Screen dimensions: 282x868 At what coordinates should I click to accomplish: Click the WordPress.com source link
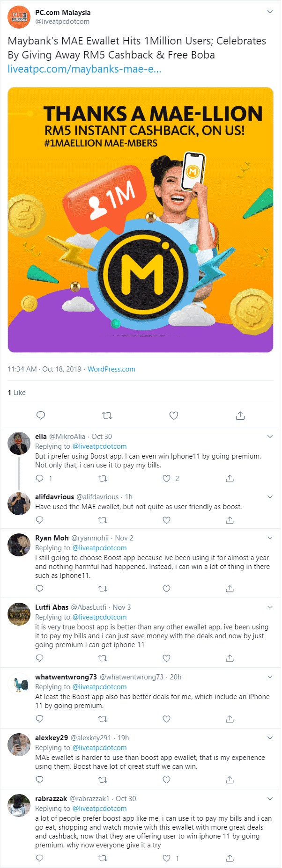click(111, 369)
